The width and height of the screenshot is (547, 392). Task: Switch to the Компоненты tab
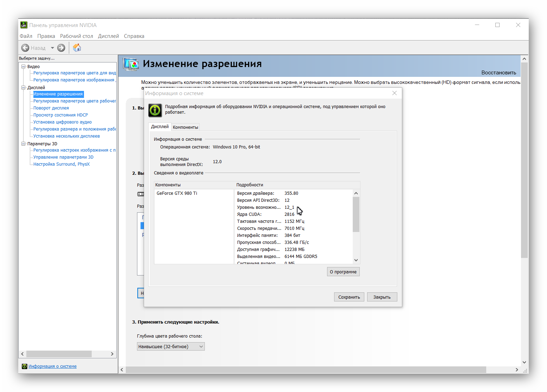coord(185,127)
